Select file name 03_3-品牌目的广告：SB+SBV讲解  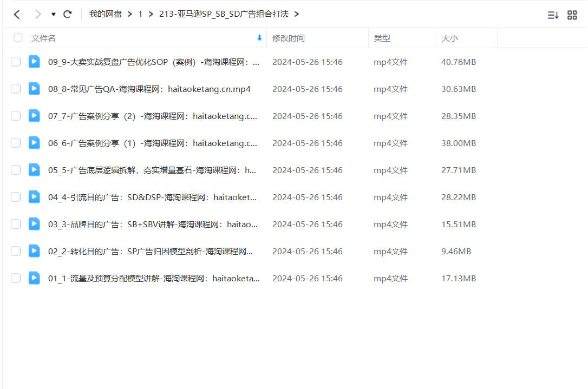coord(153,225)
